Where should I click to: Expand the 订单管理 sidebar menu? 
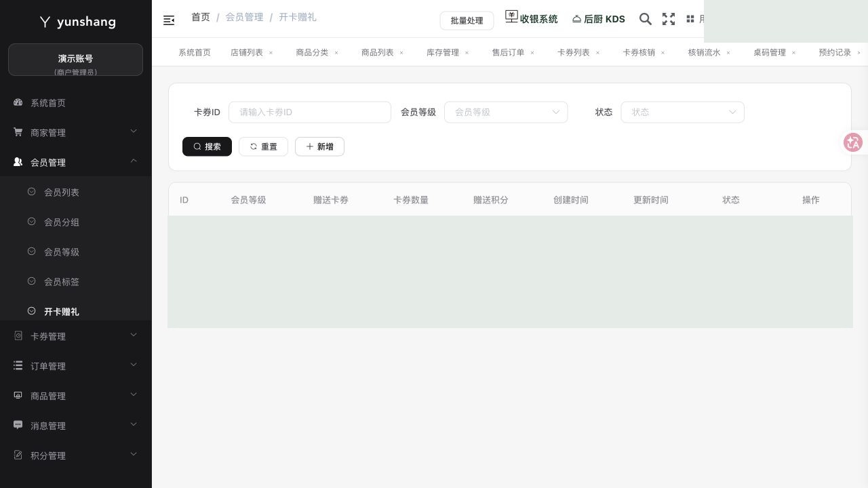76,365
